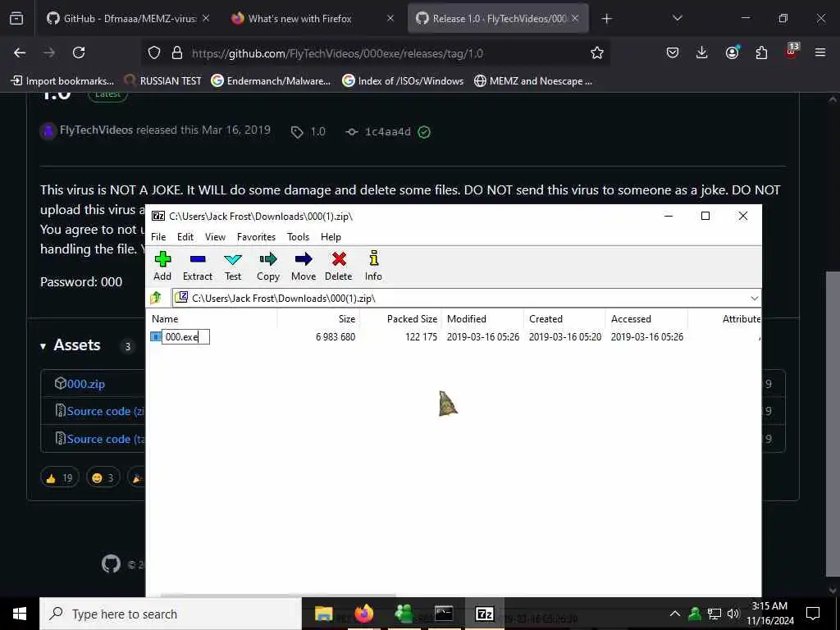Image resolution: width=840 pixels, height=630 pixels.
Task: Open the Endermanch/Malware bookmark
Action: (x=271, y=81)
